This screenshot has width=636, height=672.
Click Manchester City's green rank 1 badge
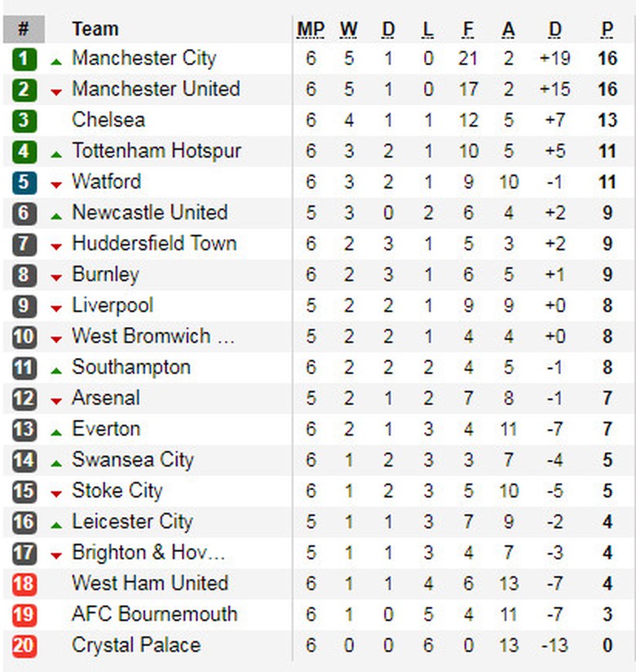tap(24, 59)
